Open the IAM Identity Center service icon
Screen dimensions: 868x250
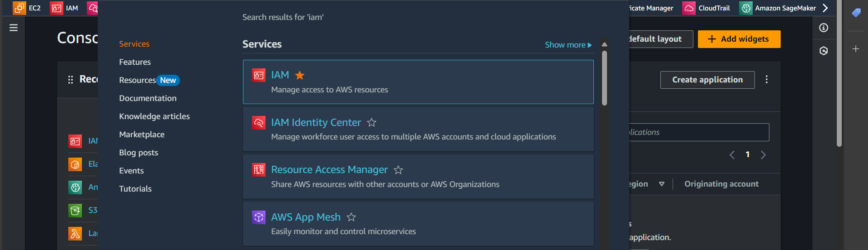pyautogui.click(x=259, y=122)
